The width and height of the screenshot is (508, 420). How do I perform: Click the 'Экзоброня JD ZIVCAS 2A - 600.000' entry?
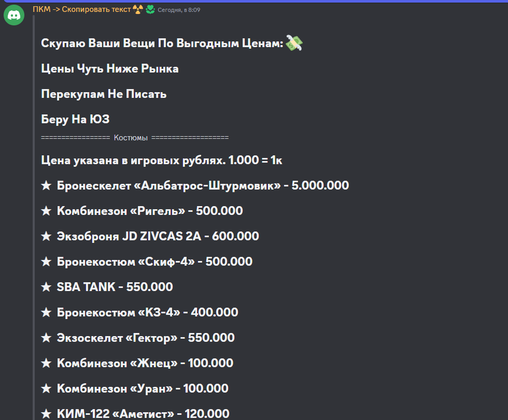(x=158, y=236)
